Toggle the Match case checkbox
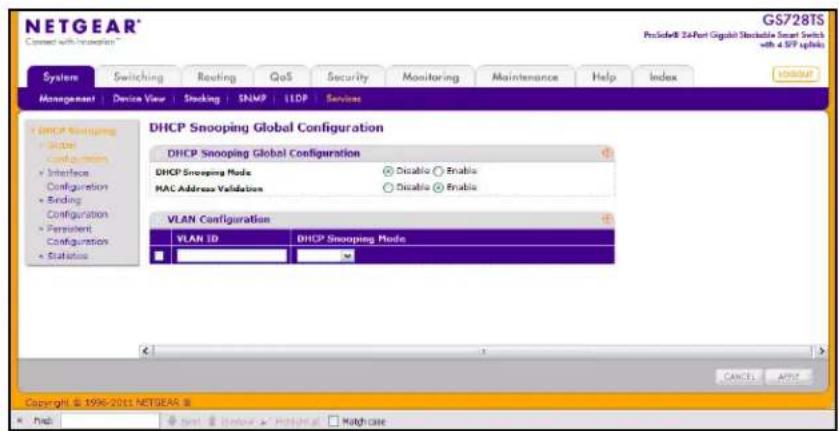The image size is (839, 431). (x=331, y=421)
